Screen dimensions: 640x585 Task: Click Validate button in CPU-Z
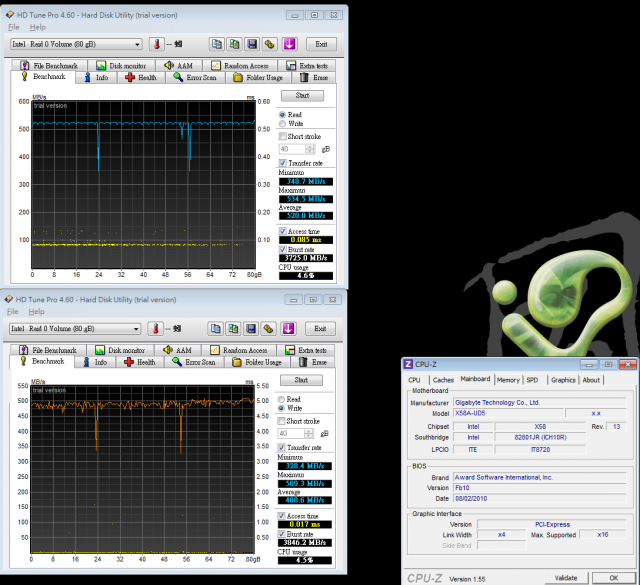(x=566, y=578)
